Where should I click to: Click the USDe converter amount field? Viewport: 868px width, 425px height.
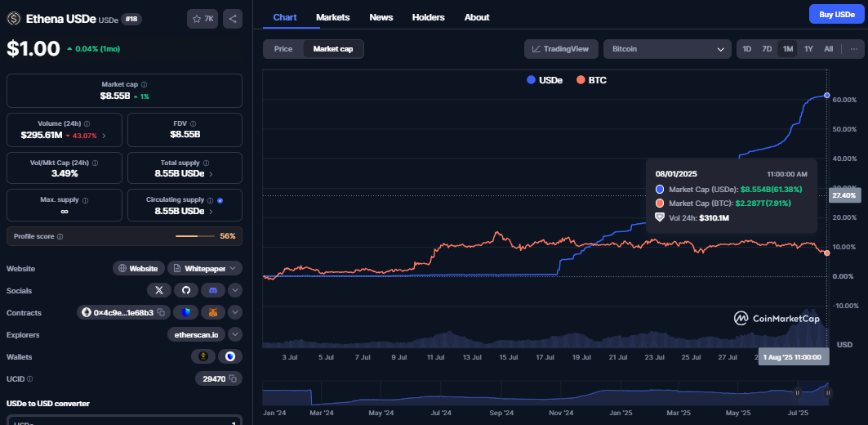pos(124,421)
